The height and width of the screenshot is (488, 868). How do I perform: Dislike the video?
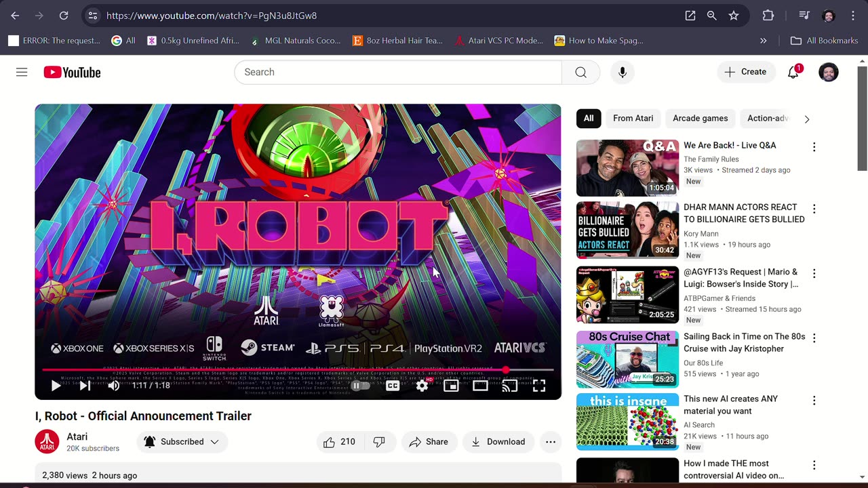(x=379, y=442)
